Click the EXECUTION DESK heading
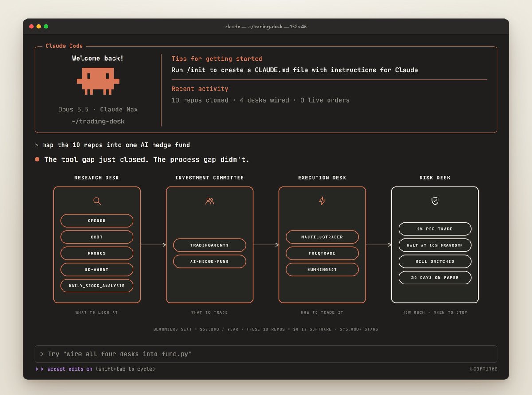This screenshot has height=395, width=532. coord(322,178)
